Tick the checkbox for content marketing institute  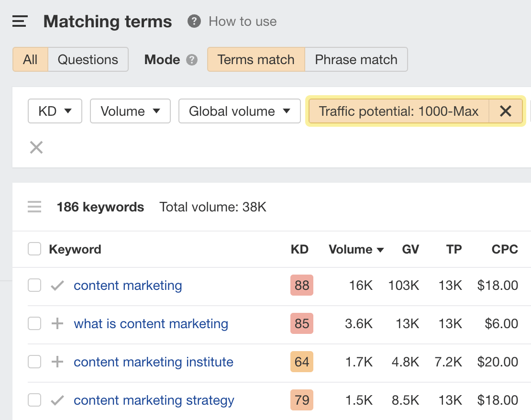pos(34,362)
